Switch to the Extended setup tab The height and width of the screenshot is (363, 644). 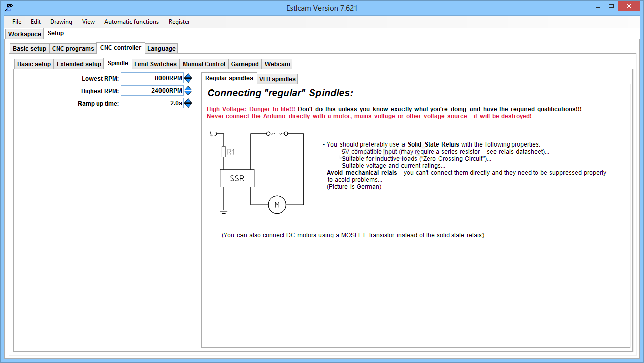click(x=79, y=64)
